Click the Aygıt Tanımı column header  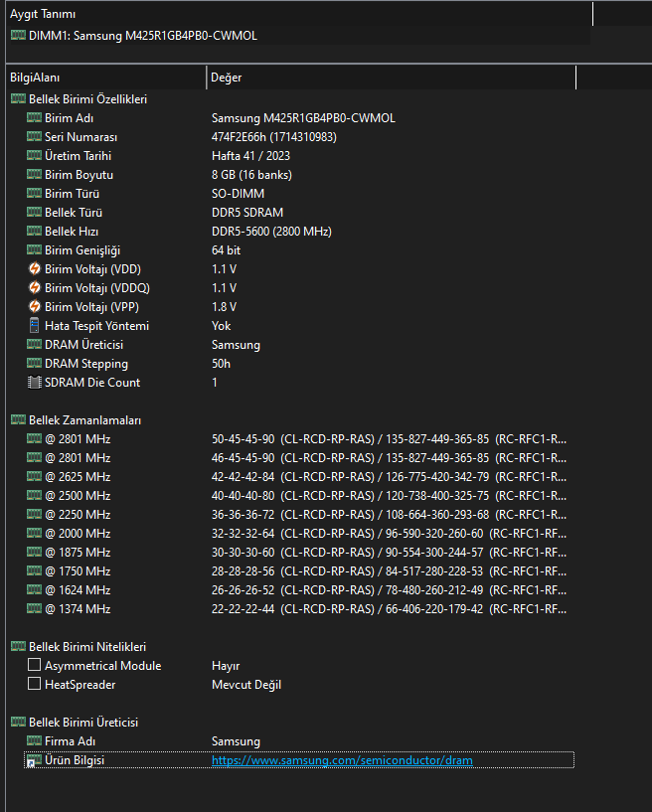click(x=299, y=14)
